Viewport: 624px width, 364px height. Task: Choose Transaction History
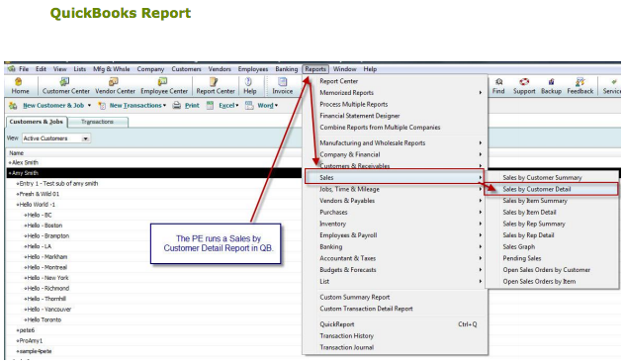tap(346, 335)
